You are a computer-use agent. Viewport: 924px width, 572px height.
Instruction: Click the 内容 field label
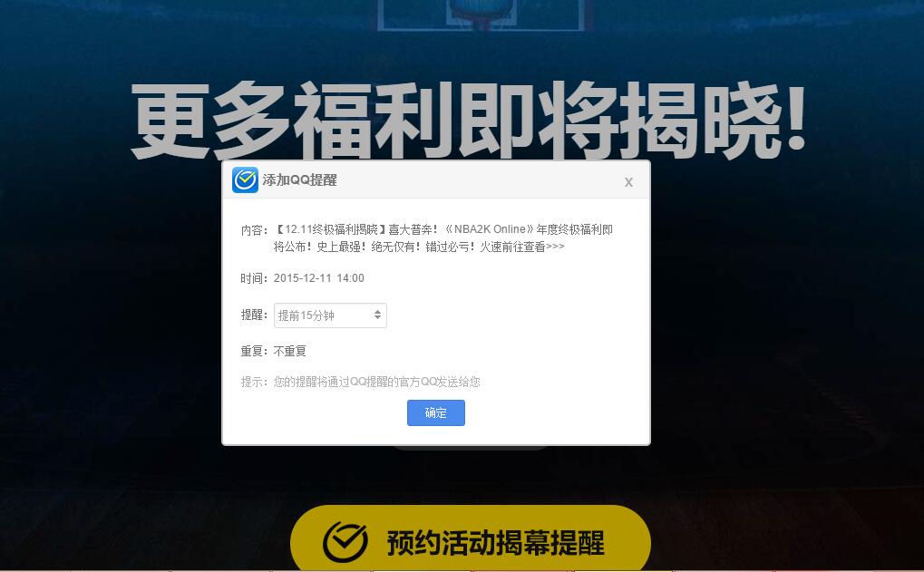pos(255,230)
